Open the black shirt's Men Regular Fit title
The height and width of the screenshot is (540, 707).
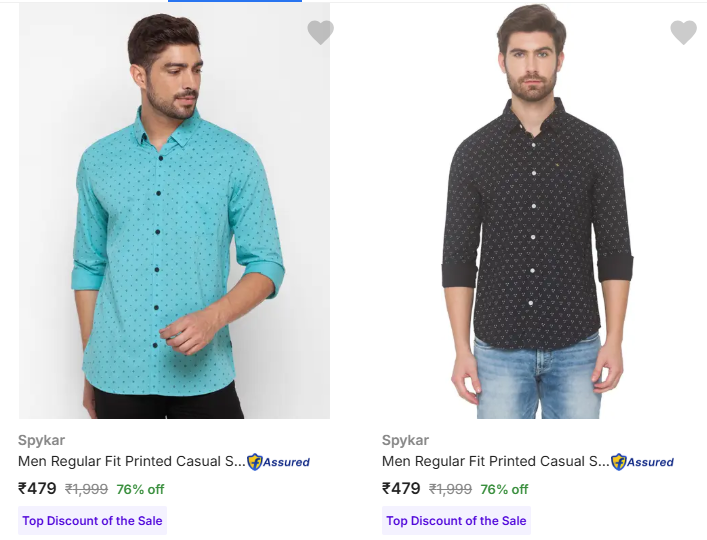[495, 462]
